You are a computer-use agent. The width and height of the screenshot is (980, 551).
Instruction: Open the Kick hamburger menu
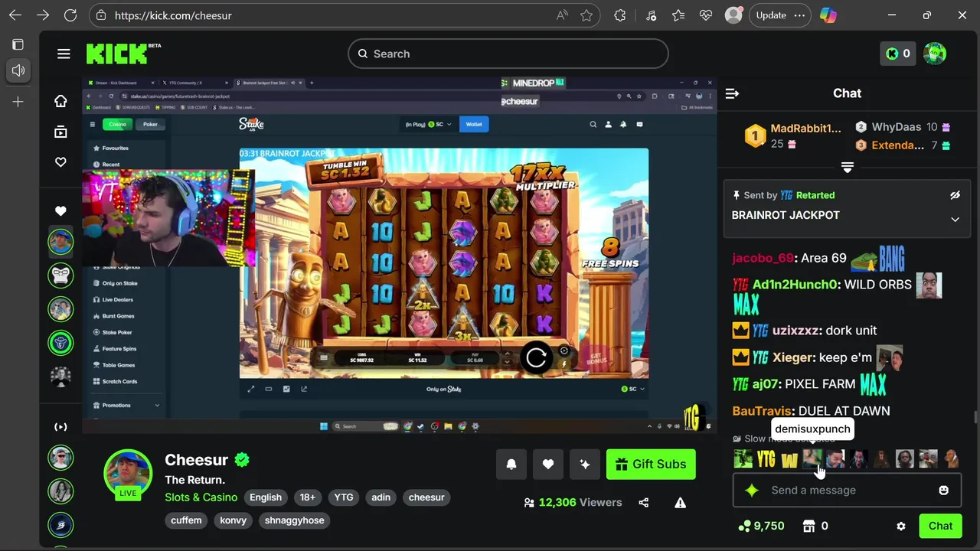[64, 54]
